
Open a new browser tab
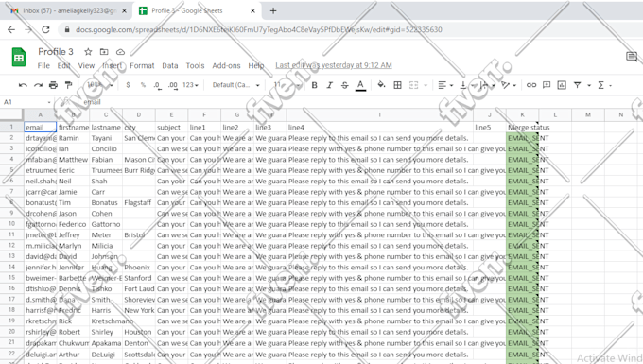tap(273, 10)
